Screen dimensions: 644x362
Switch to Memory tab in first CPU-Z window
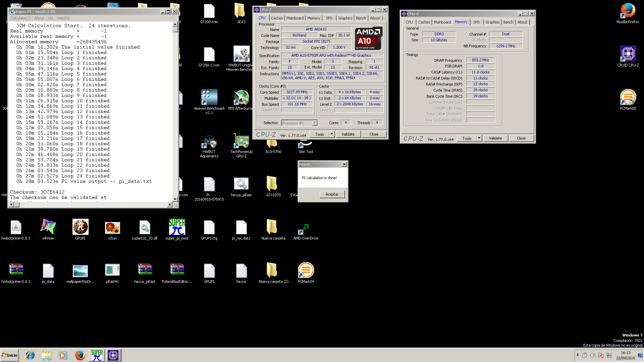coord(313,18)
